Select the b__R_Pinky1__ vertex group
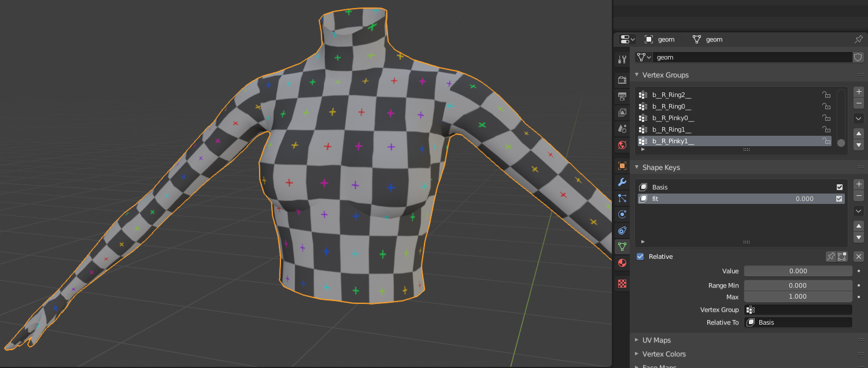Screen dimensions: 868x368 [734, 141]
